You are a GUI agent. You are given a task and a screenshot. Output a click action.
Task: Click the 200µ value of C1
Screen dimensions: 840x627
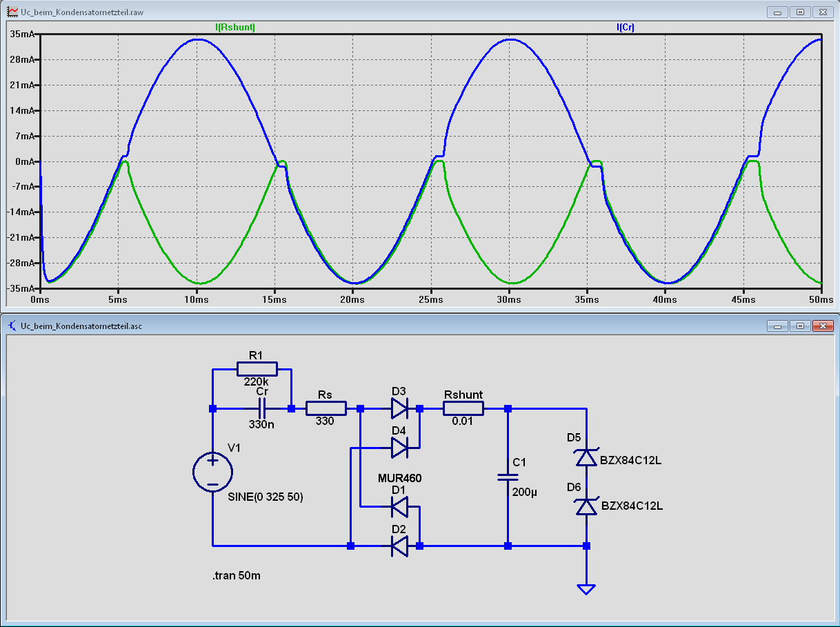523,492
